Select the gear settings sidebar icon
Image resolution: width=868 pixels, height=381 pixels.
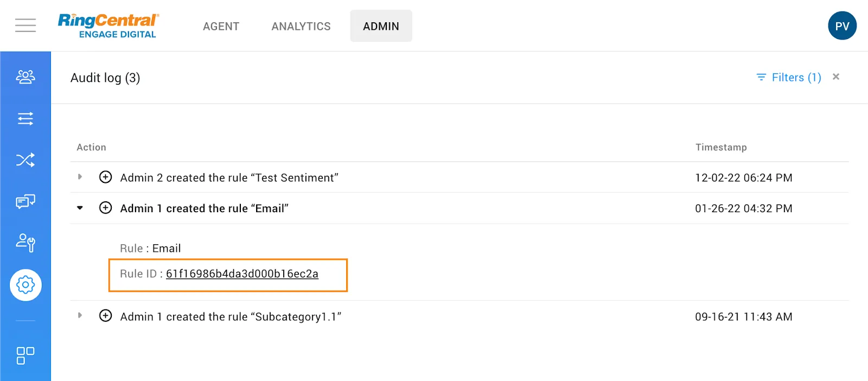(25, 284)
